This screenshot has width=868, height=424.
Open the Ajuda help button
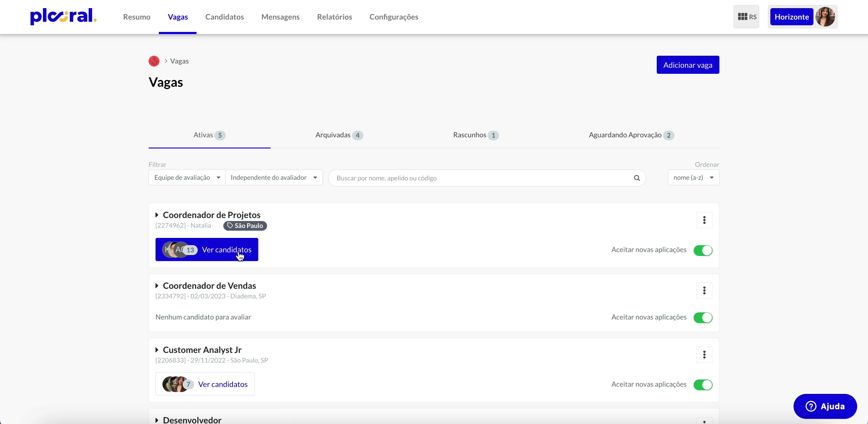(825, 406)
